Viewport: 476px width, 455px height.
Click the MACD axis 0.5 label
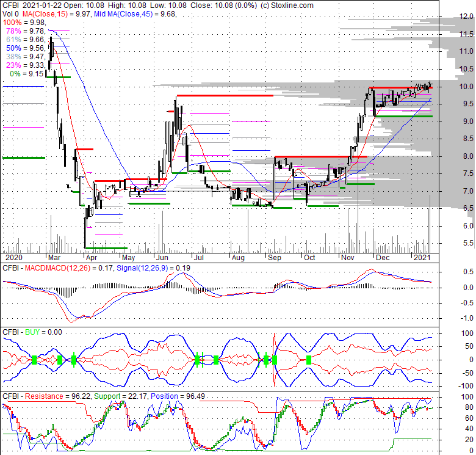468,272
